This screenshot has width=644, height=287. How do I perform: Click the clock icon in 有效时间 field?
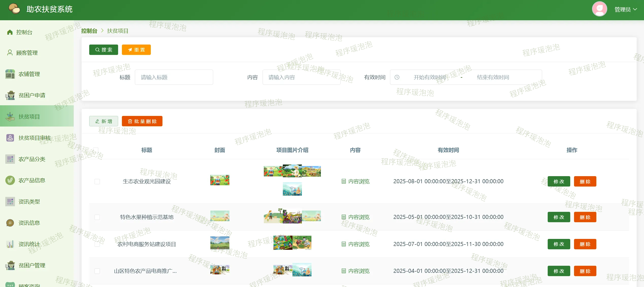pos(397,77)
